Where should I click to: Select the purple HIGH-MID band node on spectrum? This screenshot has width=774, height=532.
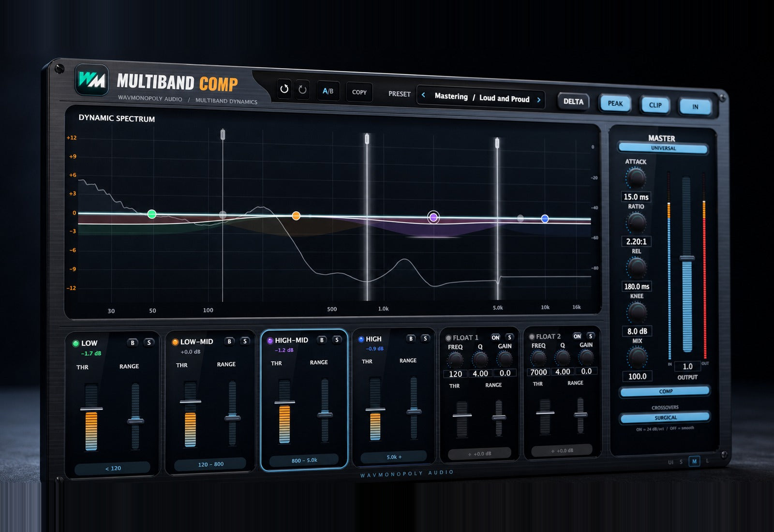click(433, 217)
